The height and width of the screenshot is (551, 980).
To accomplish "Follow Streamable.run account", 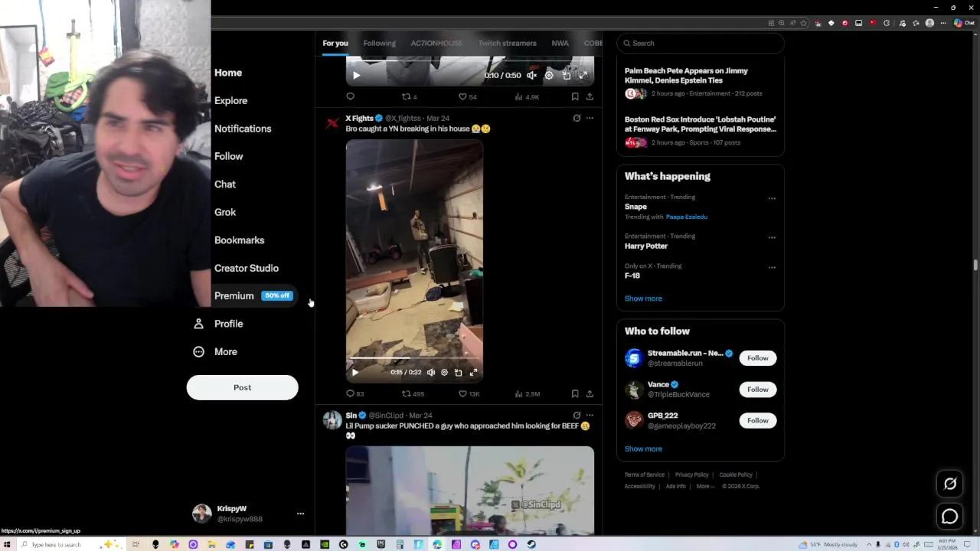I will click(757, 358).
